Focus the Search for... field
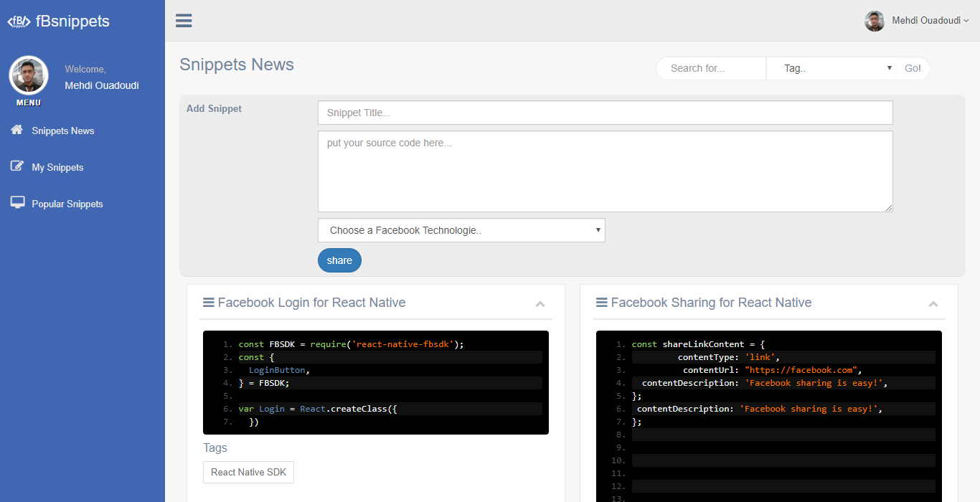 tap(712, 68)
